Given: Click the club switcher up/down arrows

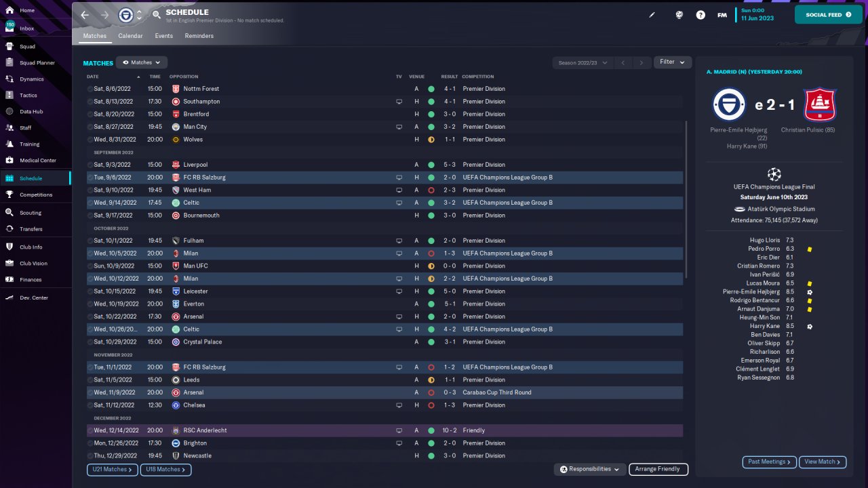Looking at the screenshot, I should point(139,15).
